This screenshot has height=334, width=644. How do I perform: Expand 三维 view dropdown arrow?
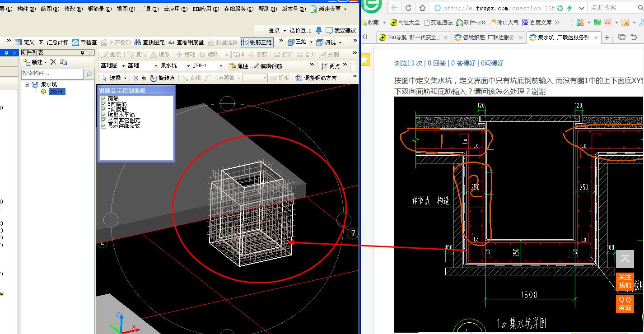click(311, 42)
